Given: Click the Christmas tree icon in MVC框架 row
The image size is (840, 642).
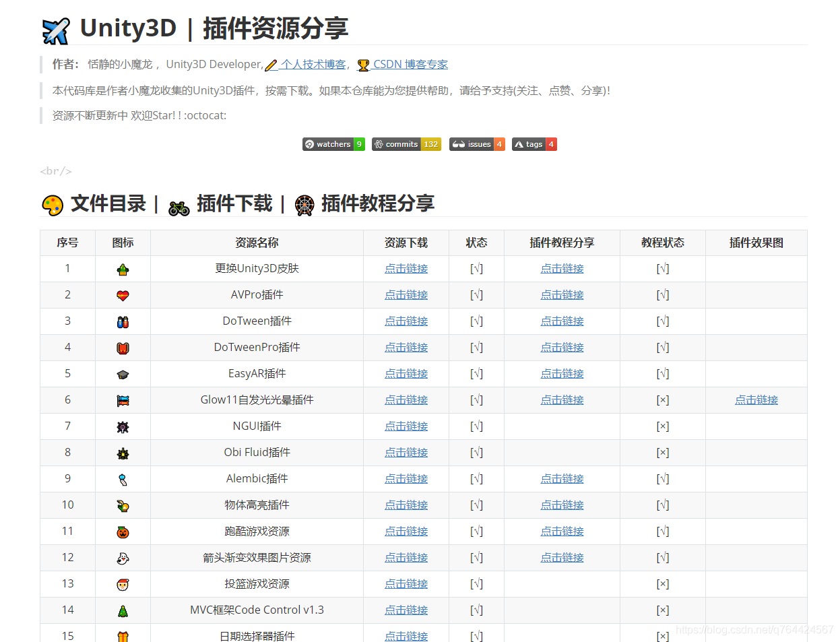Looking at the screenshot, I should [123, 611].
